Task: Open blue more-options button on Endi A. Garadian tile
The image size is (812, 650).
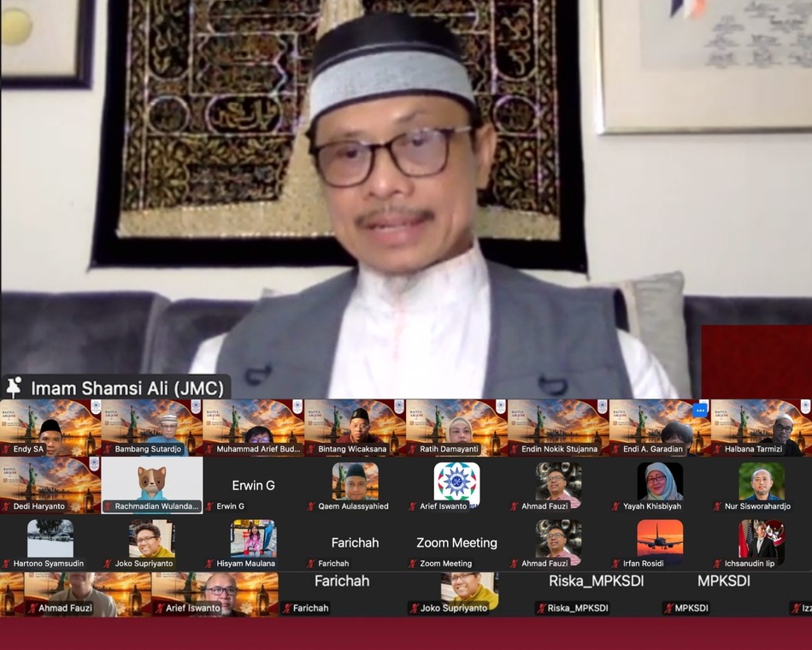Action: (700, 410)
